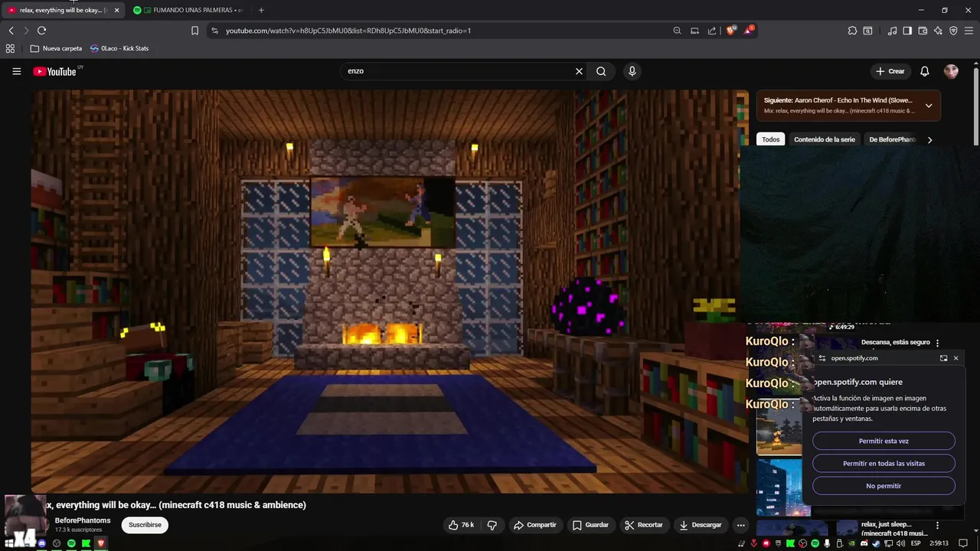
Task: Open options for 'Descansa, estás seguro' video
Action: (937, 343)
